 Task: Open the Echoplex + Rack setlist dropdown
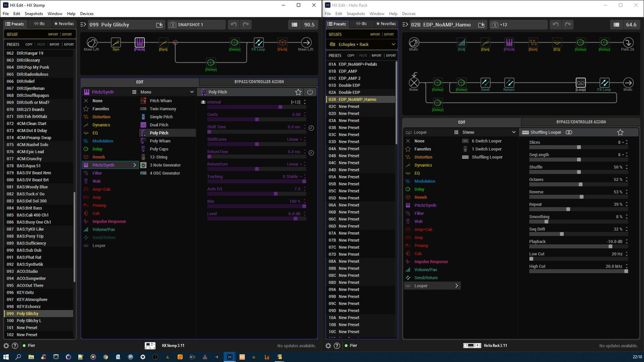[x=362, y=44]
